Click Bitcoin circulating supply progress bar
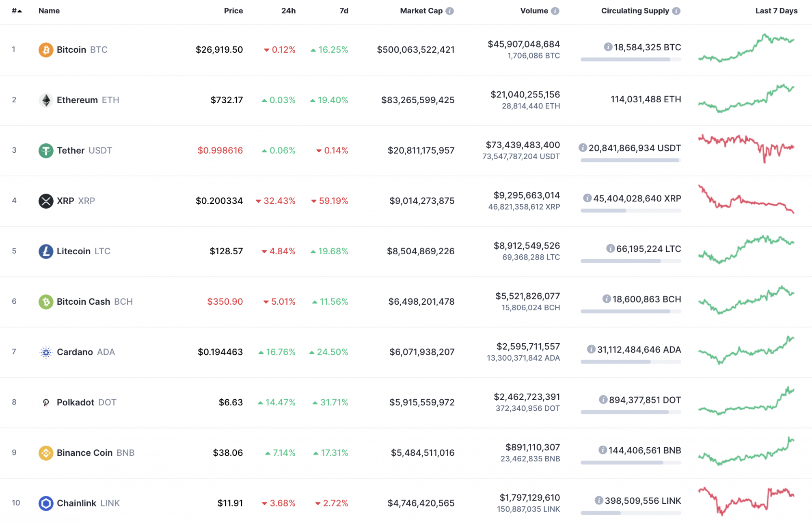This screenshot has width=812, height=522. (x=631, y=60)
